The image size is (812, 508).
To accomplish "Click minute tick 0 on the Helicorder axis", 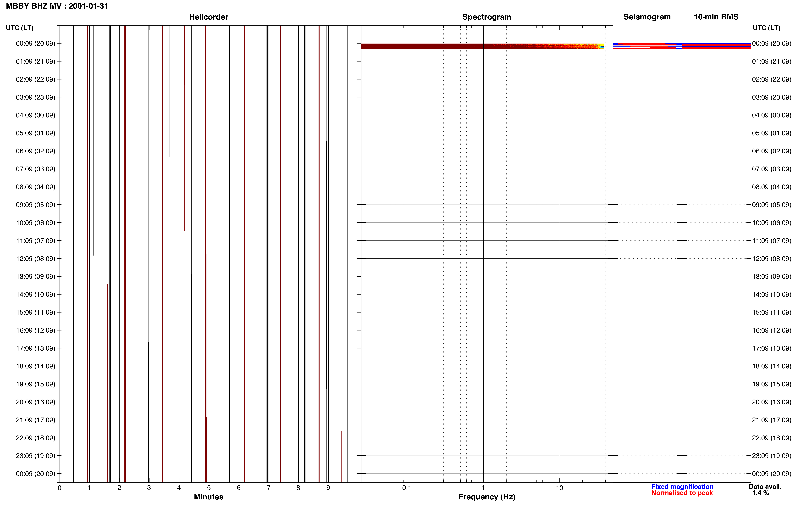I will tap(59, 488).
